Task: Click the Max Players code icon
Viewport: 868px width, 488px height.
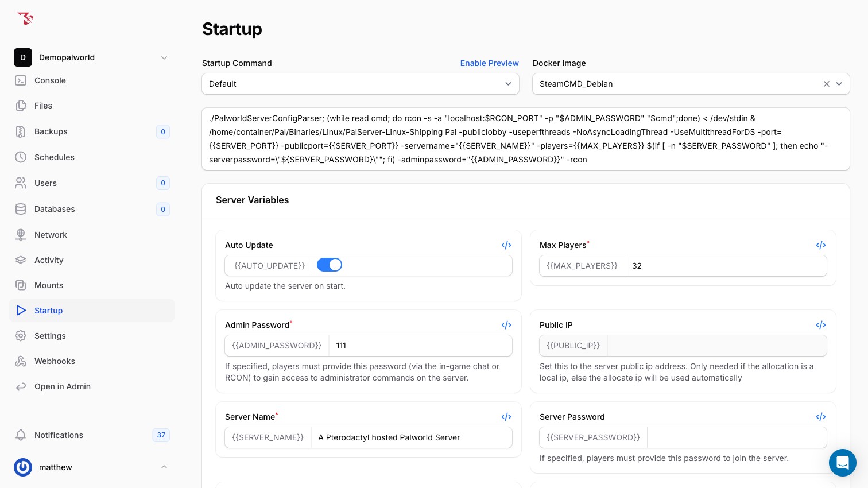Action: tap(821, 245)
